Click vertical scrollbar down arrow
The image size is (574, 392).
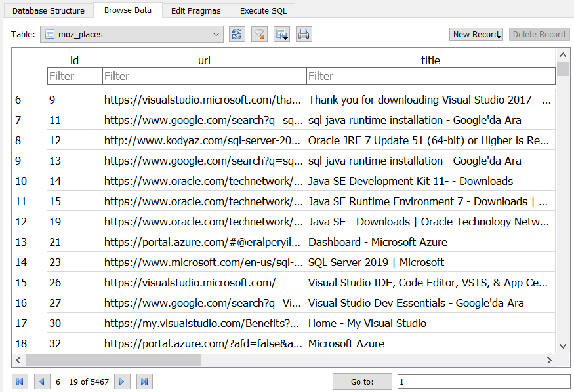(563, 346)
